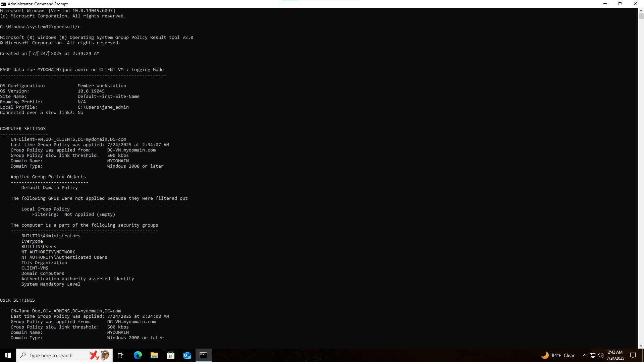
Task: Click the 'Applied Group Policy Objects' heading
Action: [x=48, y=177]
